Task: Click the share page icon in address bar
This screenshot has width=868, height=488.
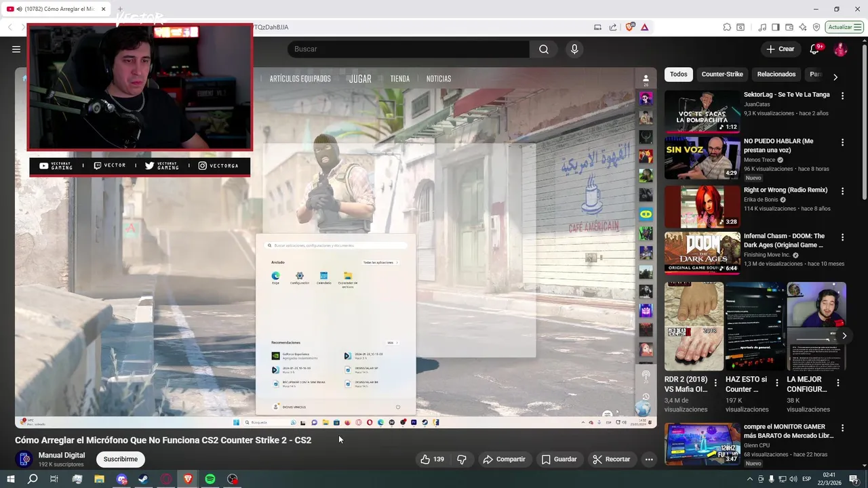Action: [x=613, y=27]
